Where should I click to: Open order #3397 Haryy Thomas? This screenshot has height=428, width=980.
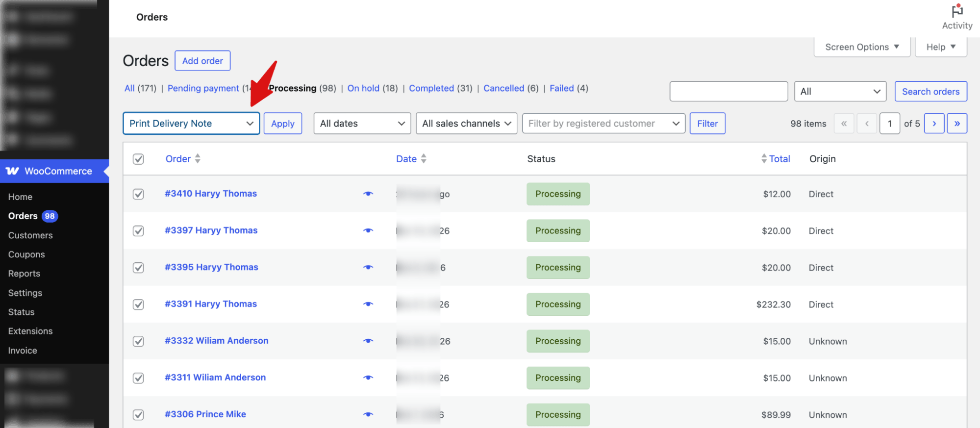click(211, 230)
